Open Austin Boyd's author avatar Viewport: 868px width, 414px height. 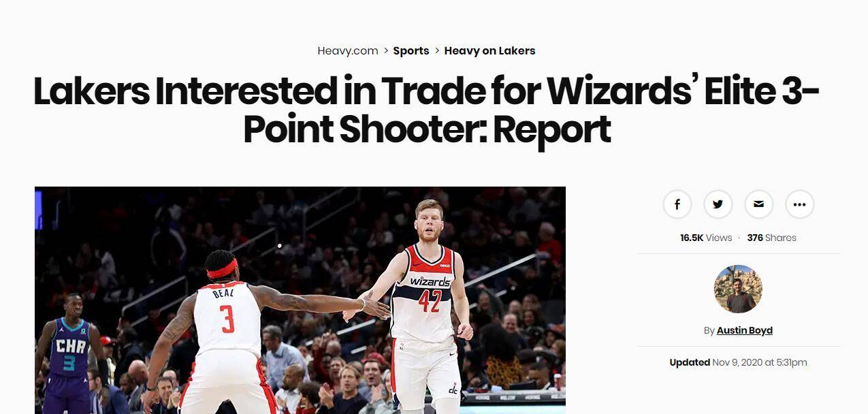[738, 289]
